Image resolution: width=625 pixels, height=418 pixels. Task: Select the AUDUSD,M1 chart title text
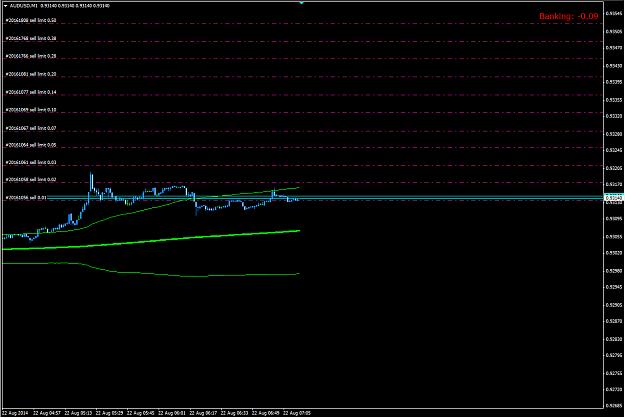click(24, 6)
